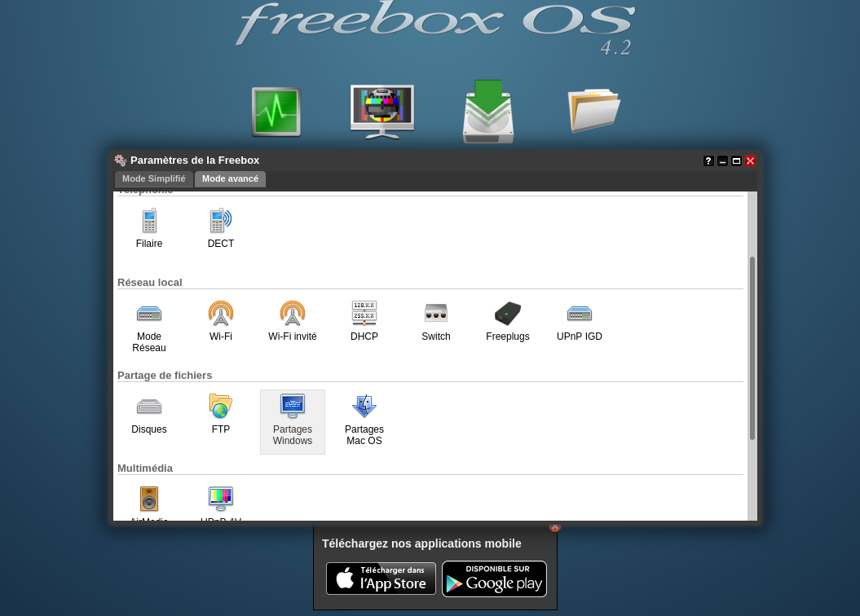Viewport: 860px width, 616px height.
Task: Click the Partage de fichiers heading
Action: [165, 376]
